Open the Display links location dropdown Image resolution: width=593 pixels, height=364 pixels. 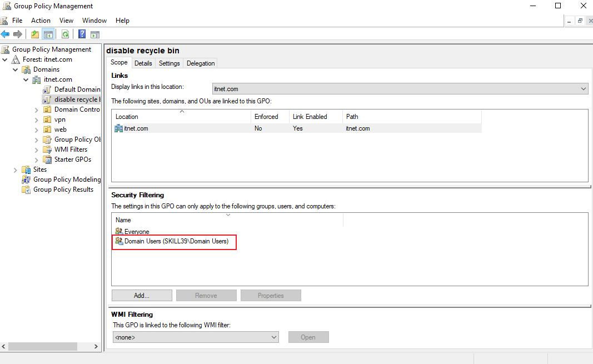click(x=400, y=89)
